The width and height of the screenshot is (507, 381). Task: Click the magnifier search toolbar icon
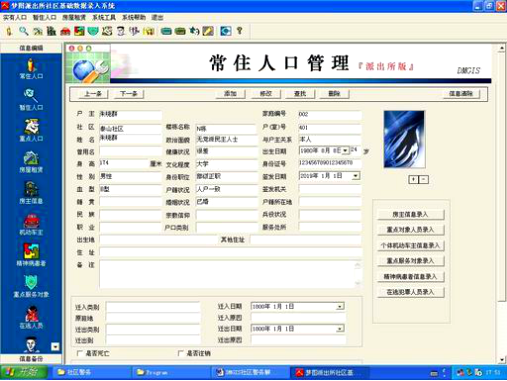point(23,31)
